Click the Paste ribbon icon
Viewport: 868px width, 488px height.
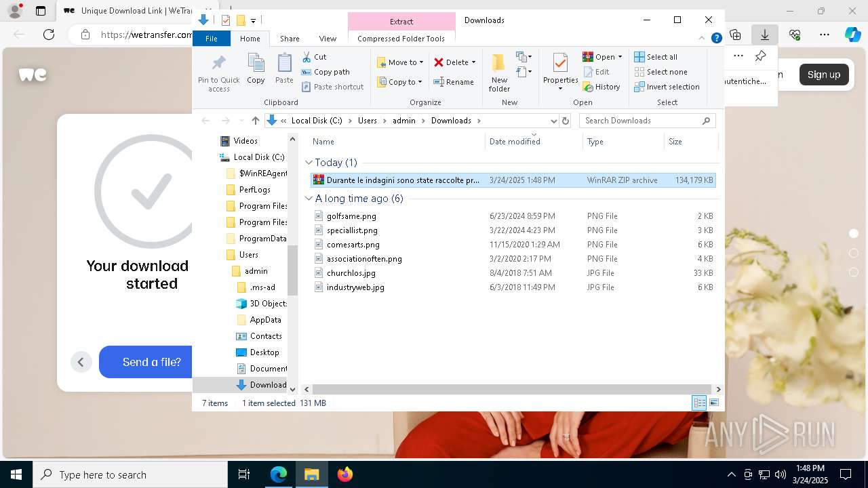284,68
